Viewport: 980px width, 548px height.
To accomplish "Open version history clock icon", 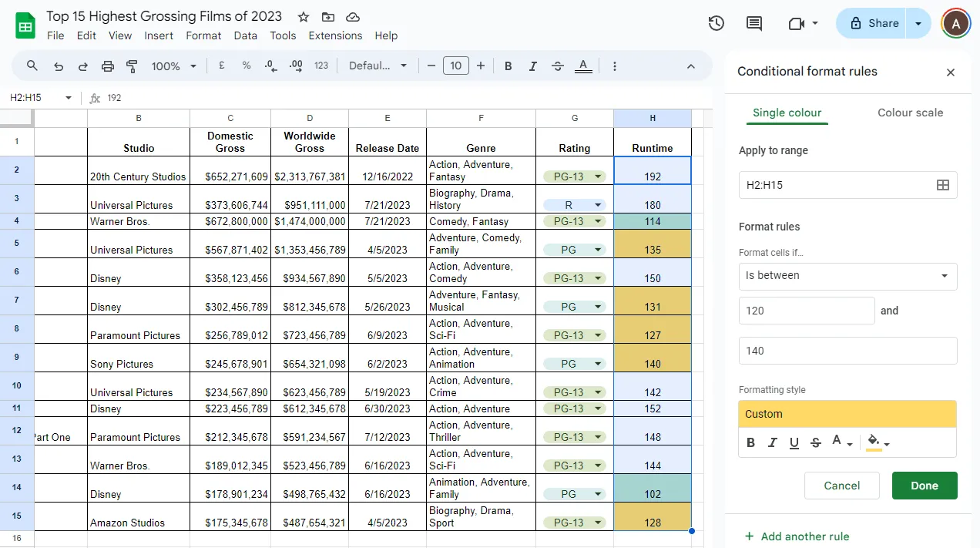I will coord(716,23).
